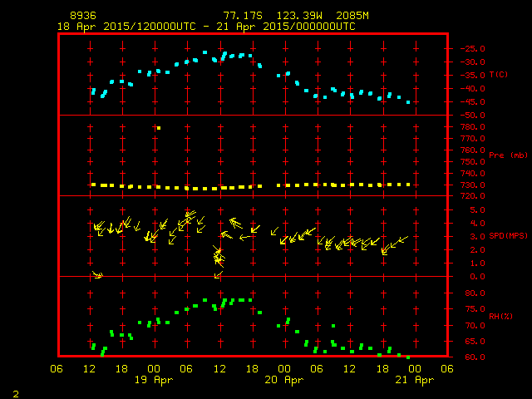This screenshot has height=399, width=532.
Task: Click the page number 2 at the bottom left
Action: [16, 394]
